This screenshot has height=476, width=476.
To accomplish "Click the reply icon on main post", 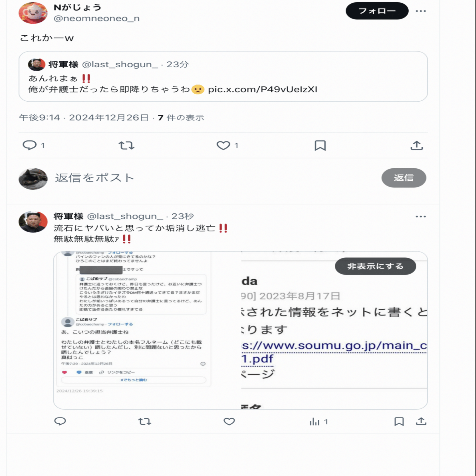I will pos(29,145).
